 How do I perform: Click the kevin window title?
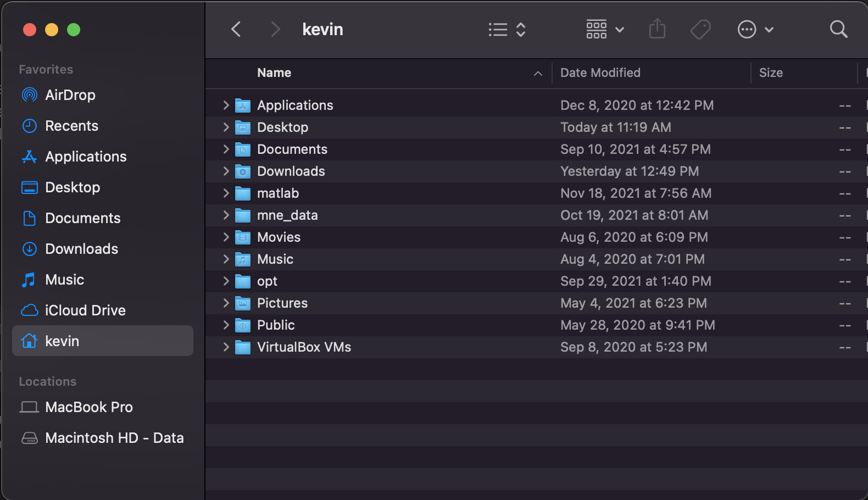322,29
